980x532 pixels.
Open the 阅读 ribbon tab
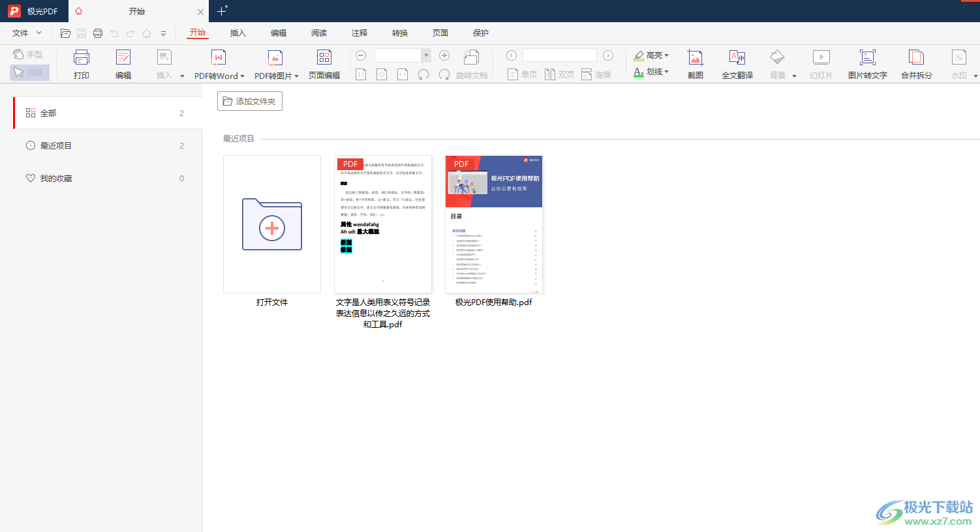click(319, 33)
